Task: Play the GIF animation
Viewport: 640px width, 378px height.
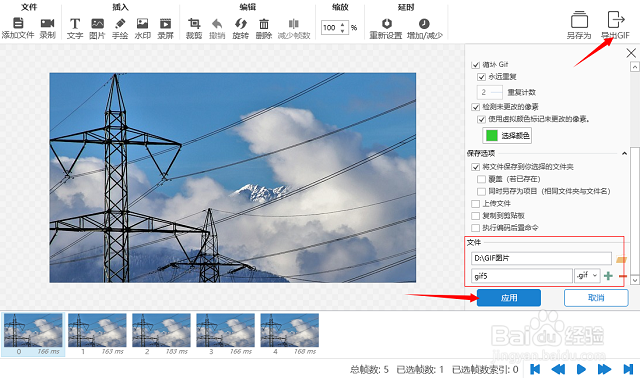Action: (581, 369)
